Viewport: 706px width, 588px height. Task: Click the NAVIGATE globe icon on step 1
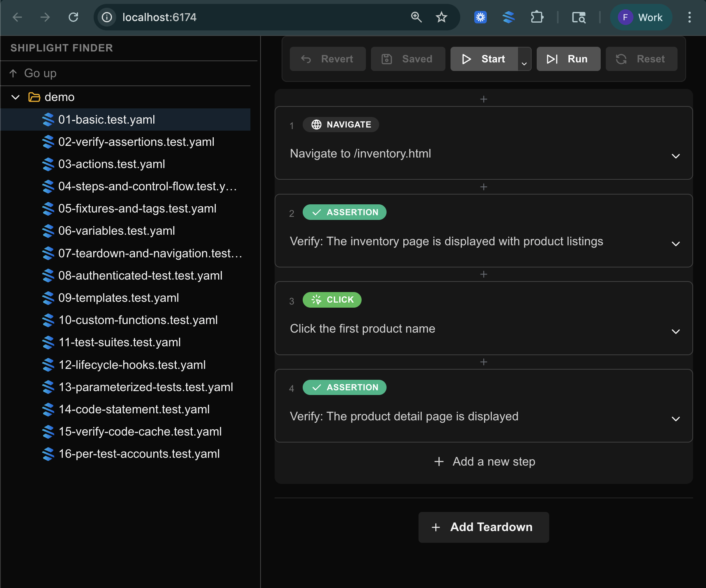coord(316,125)
